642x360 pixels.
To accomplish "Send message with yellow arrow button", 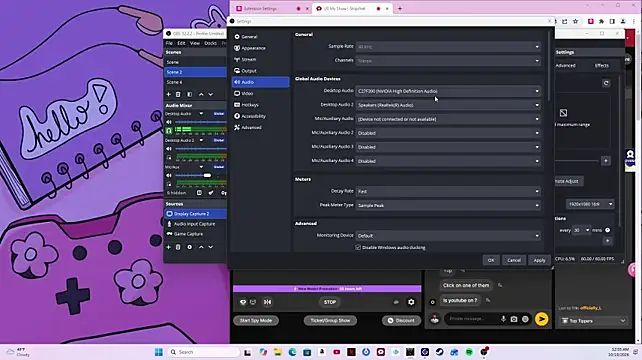I will point(542,319).
